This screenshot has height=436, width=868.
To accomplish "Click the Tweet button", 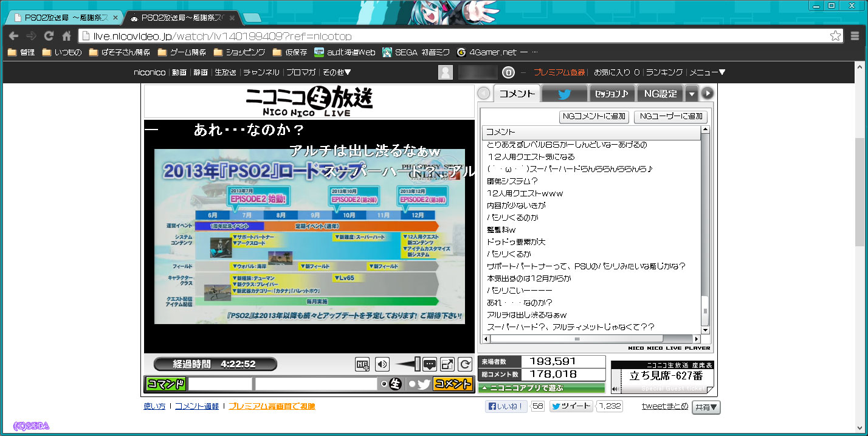I will pyautogui.click(x=571, y=406).
